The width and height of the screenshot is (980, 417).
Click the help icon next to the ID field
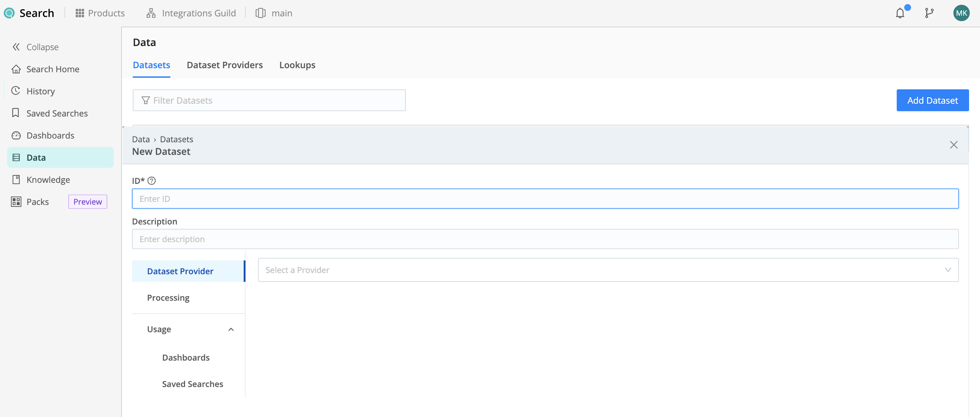click(152, 181)
